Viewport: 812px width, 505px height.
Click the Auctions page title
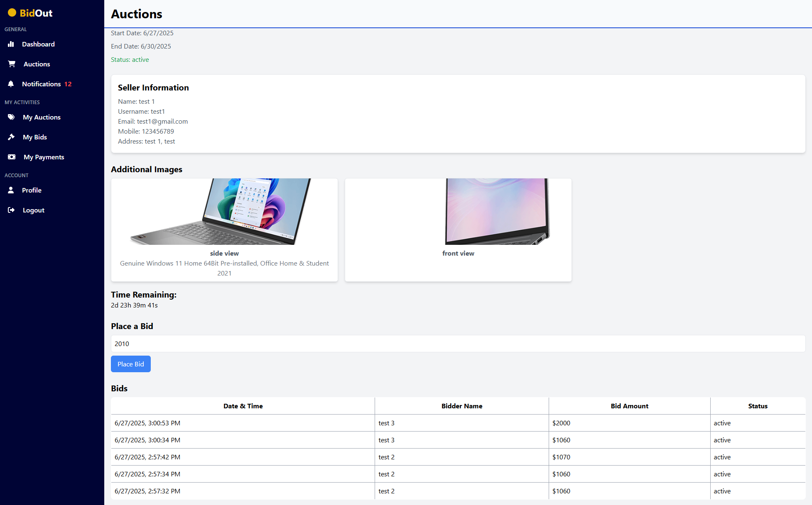coord(137,14)
